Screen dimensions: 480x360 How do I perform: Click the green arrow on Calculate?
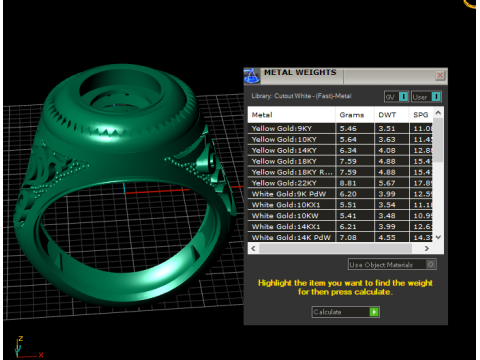click(x=374, y=312)
